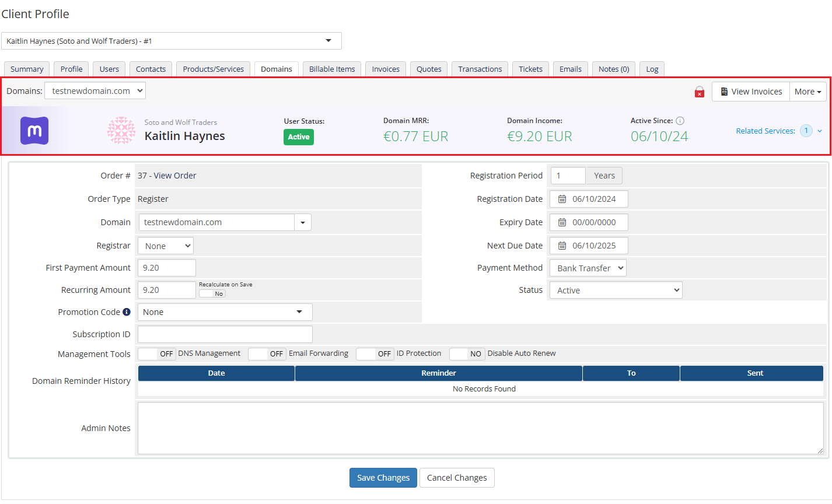Click the View Invoices button
Viewport: 832px width, 504px height.
pos(750,92)
